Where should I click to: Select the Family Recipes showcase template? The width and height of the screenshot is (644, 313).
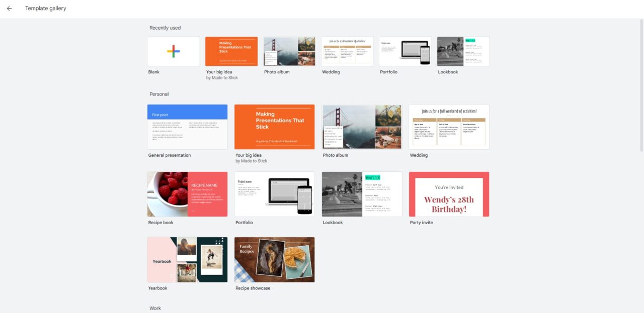coord(274,259)
